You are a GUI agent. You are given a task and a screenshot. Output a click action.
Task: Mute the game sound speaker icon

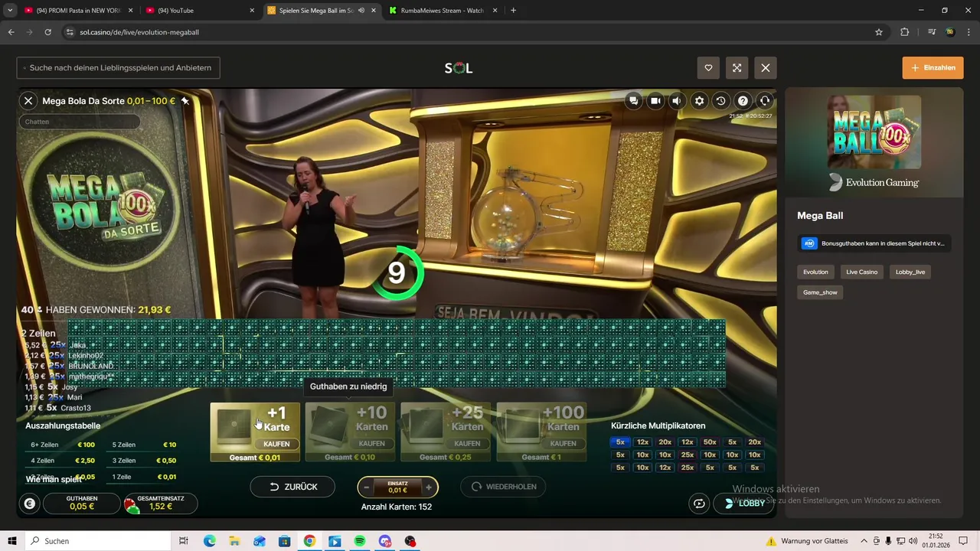click(677, 100)
